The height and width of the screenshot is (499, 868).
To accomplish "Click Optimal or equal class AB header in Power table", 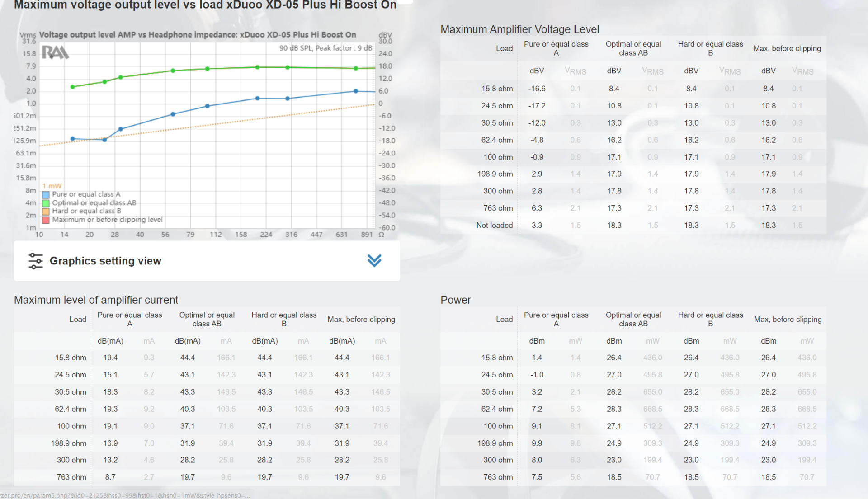I will pyautogui.click(x=633, y=319).
